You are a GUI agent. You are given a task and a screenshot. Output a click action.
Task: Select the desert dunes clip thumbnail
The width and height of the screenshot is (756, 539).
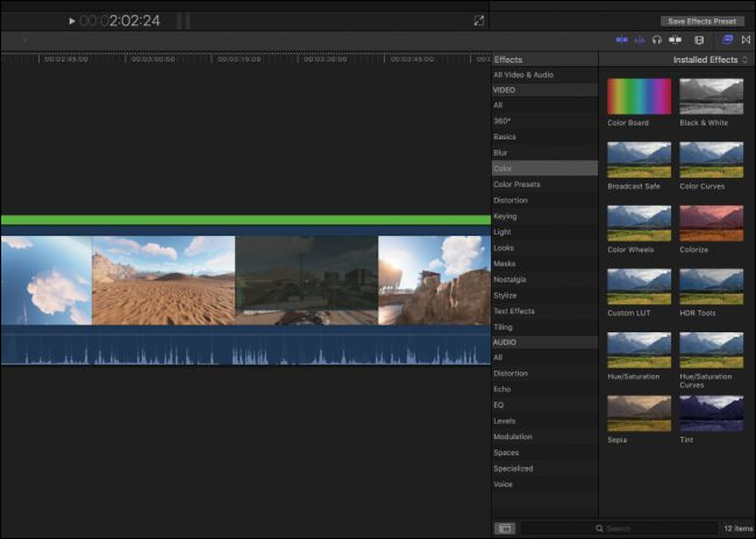point(163,280)
